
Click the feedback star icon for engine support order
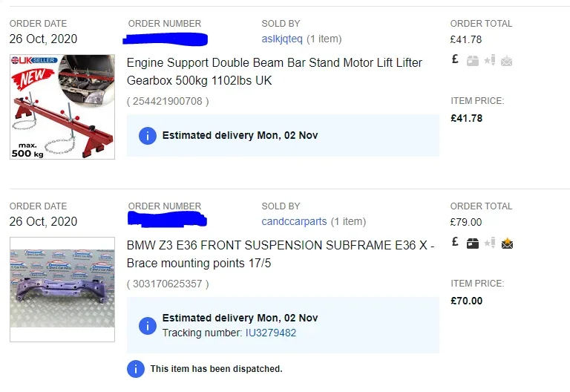pos(490,60)
